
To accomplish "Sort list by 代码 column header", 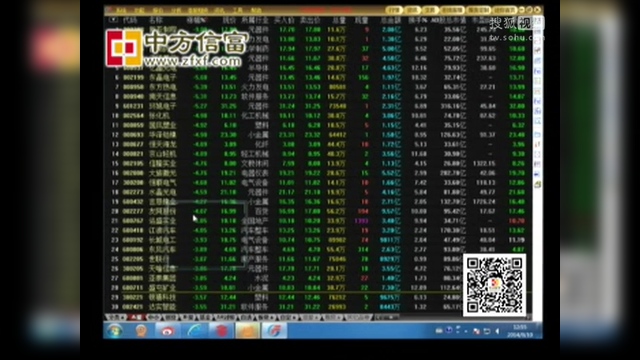I will click(131, 20).
